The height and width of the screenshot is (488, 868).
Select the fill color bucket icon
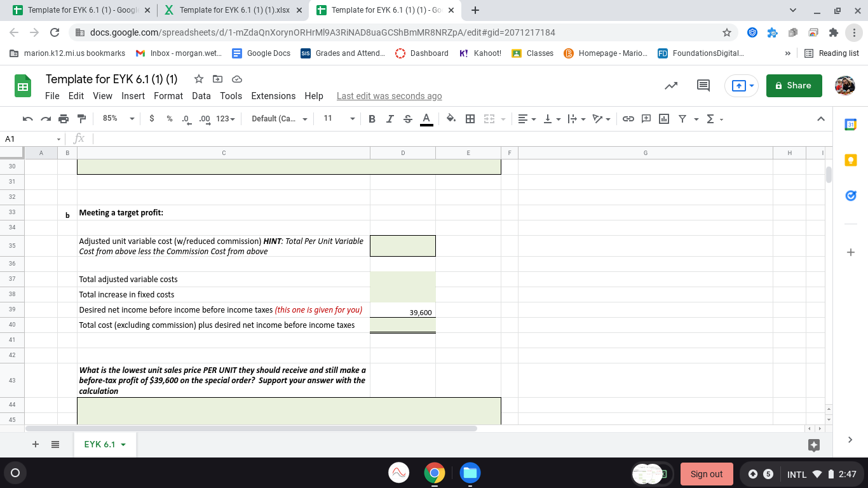(451, 119)
